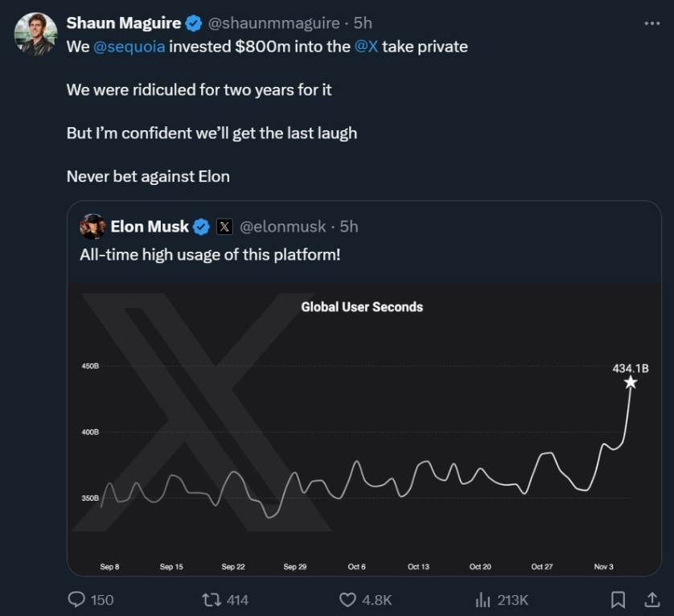Click Elon Musk's avatar in quoted post
The image size is (674, 616).
coord(92,227)
